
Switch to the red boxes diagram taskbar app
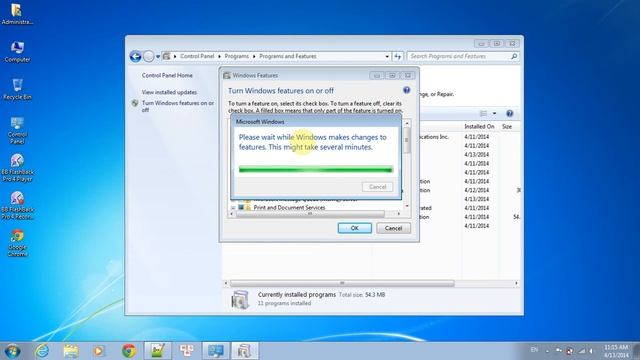click(187, 351)
